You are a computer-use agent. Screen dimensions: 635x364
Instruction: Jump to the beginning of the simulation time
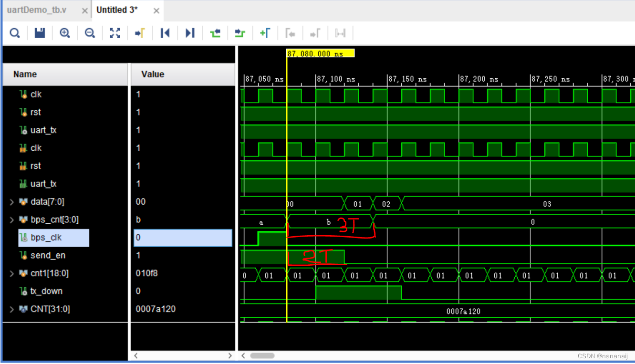click(x=165, y=33)
